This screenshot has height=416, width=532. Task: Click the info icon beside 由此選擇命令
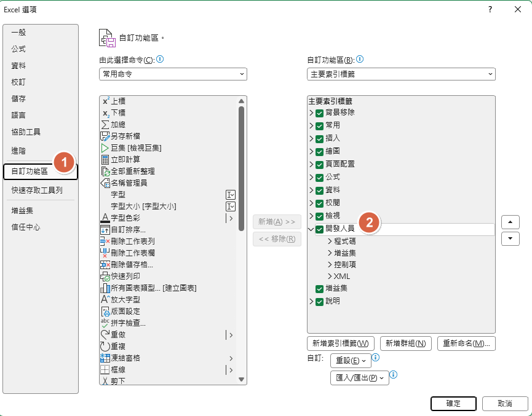(x=160, y=60)
